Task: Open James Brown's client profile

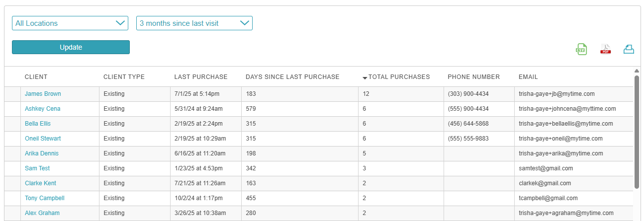Action: 43,94
